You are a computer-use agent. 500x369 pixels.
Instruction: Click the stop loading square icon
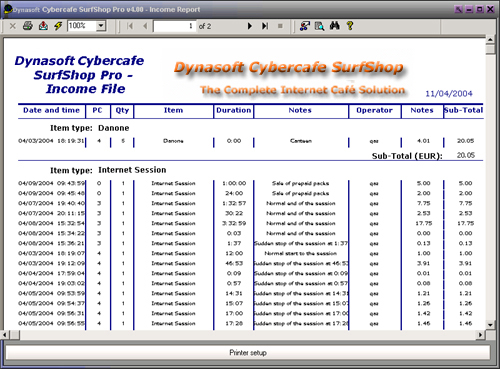click(280, 26)
